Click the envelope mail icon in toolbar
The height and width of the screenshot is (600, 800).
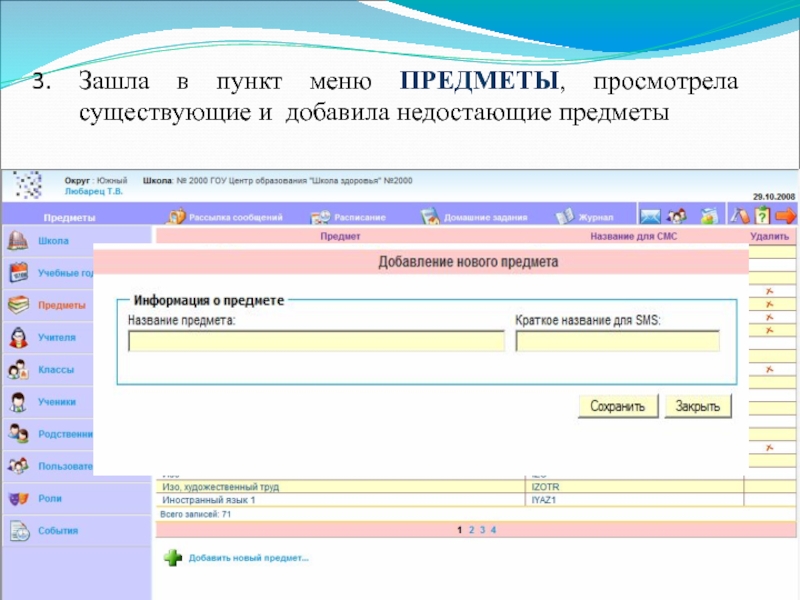650,216
